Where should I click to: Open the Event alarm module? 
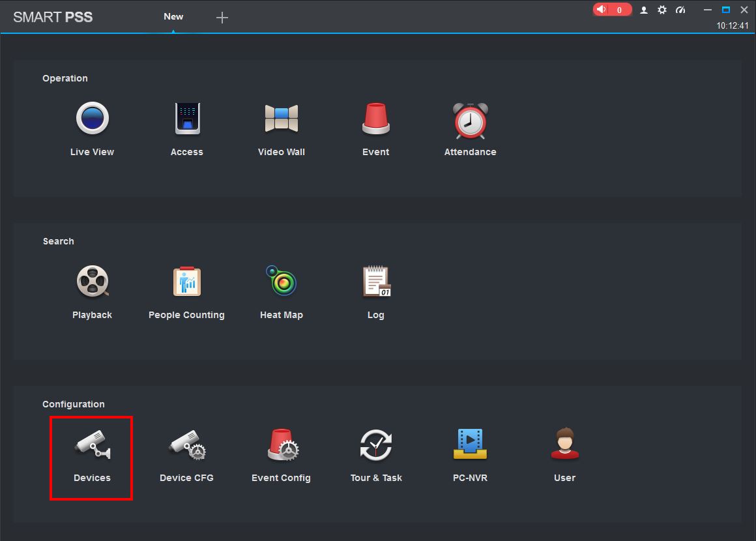tap(375, 129)
